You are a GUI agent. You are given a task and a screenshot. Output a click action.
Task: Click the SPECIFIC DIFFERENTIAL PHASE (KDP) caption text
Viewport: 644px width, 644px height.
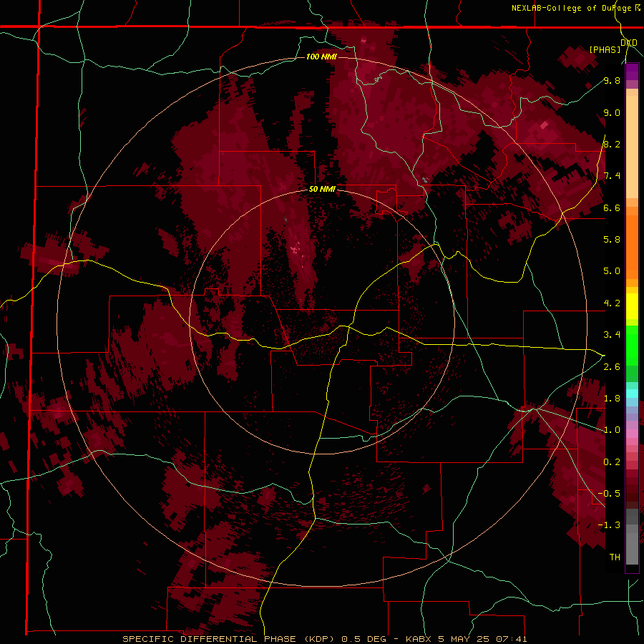229,639
